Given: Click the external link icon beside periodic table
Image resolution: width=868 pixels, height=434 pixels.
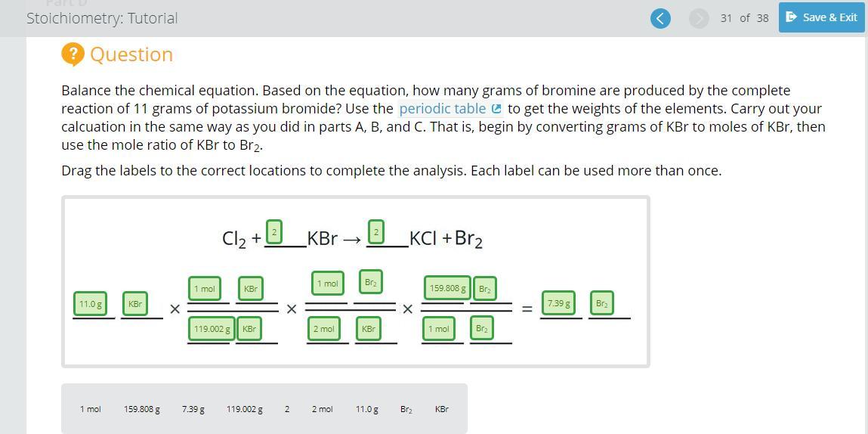Looking at the screenshot, I should point(496,109).
